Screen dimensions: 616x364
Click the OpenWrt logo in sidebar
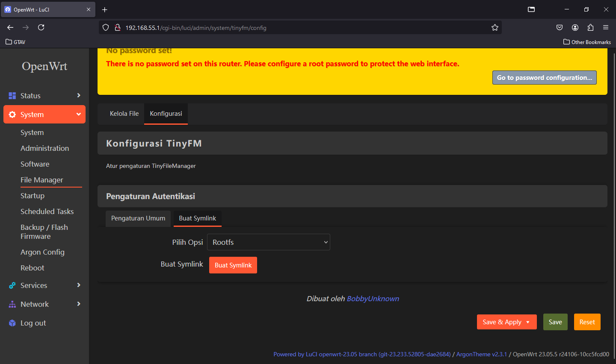coord(44,66)
